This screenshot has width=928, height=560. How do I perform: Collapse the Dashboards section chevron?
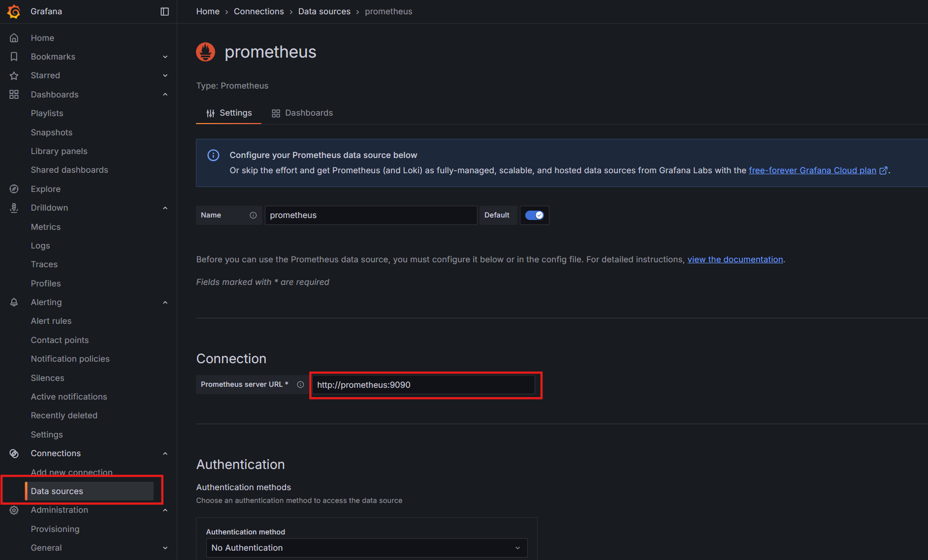click(x=165, y=94)
